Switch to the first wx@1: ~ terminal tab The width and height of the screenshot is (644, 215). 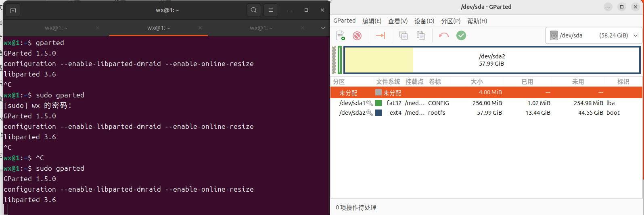pyautogui.click(x=56, y=28)
